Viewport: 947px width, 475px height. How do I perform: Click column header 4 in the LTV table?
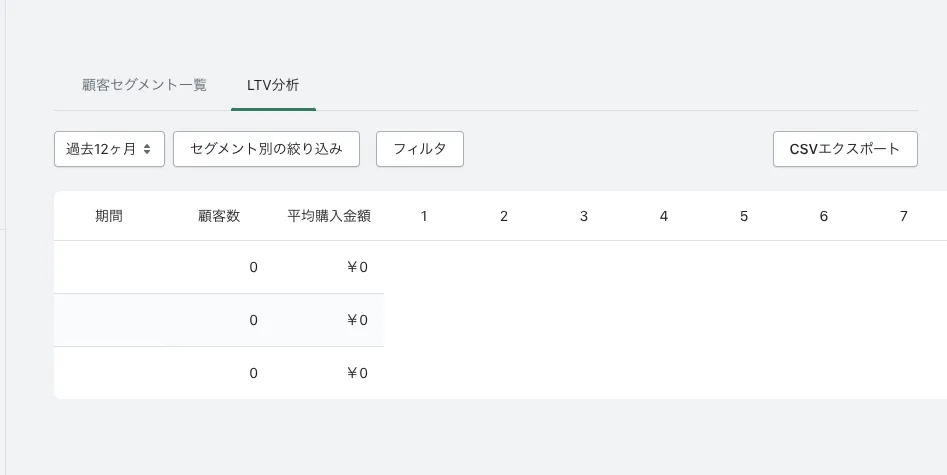[x=664, y=216]
